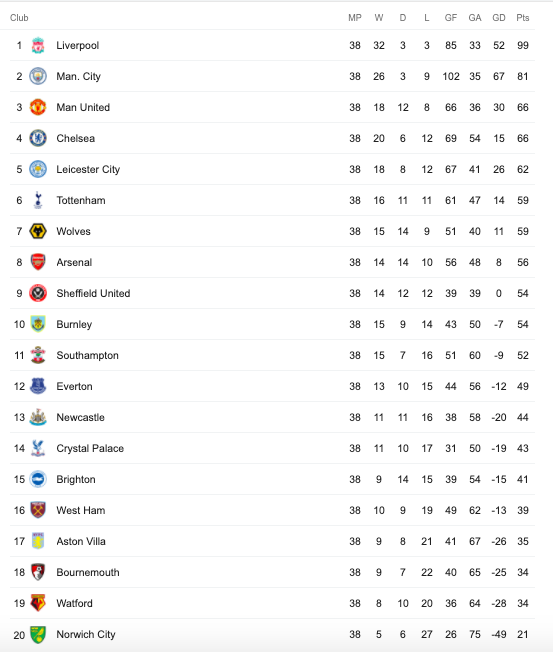Open the Sheffield United team name
The width and height of the screenshot is (553, 652).
93,293
